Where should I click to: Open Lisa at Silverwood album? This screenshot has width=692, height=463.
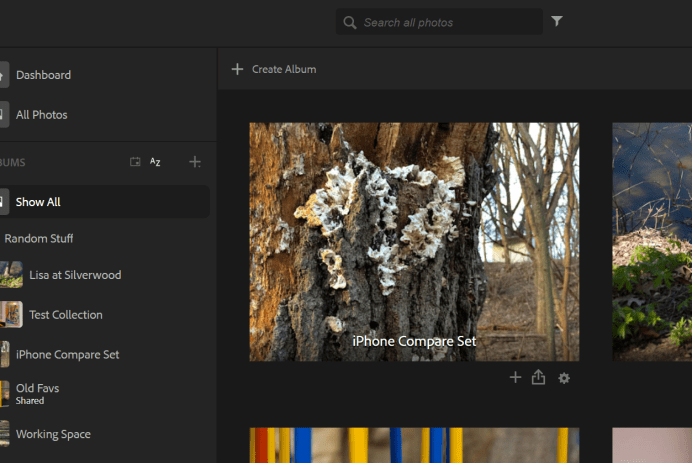[x=76, y=275]
